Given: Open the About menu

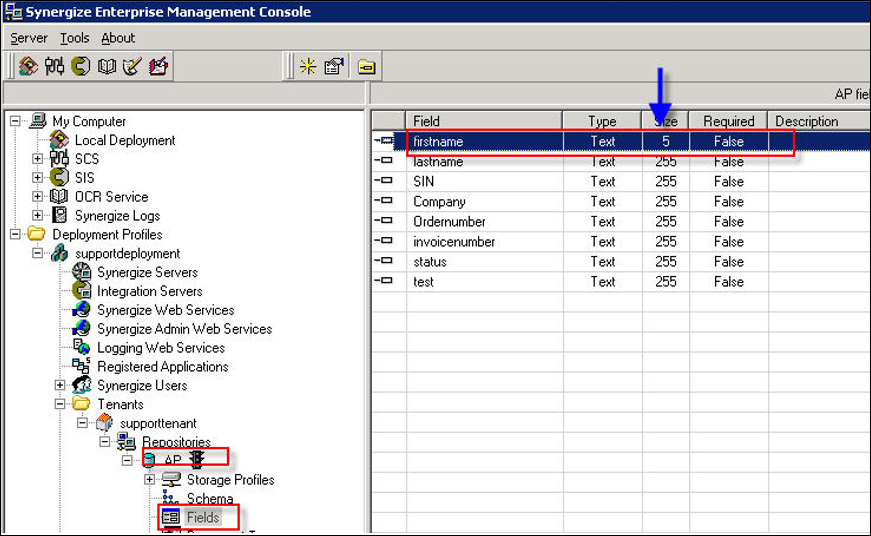Looking at the screenshot, I should point(118,38).
